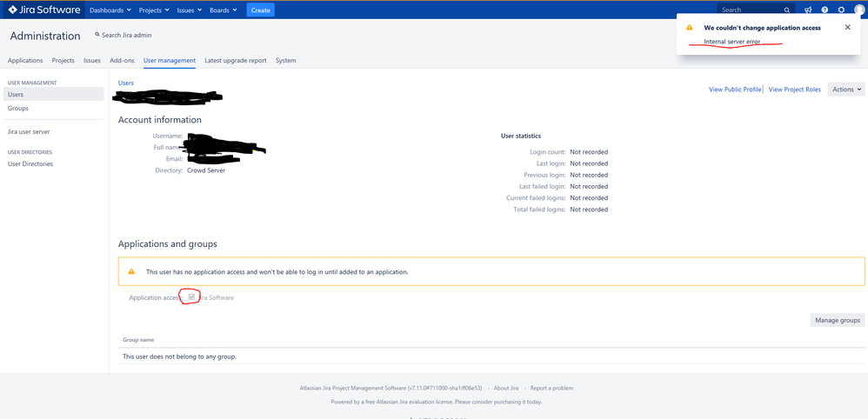Click the Create button
The height and width of the screenshot is (419, 868).
[x=260, y=10]
